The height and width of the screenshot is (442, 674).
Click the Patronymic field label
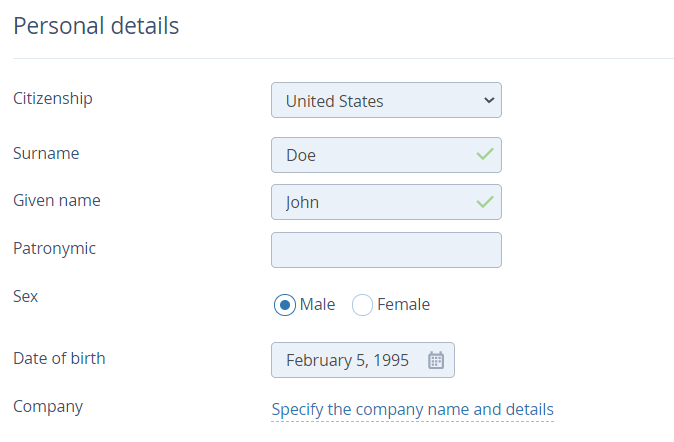[55, 249]
